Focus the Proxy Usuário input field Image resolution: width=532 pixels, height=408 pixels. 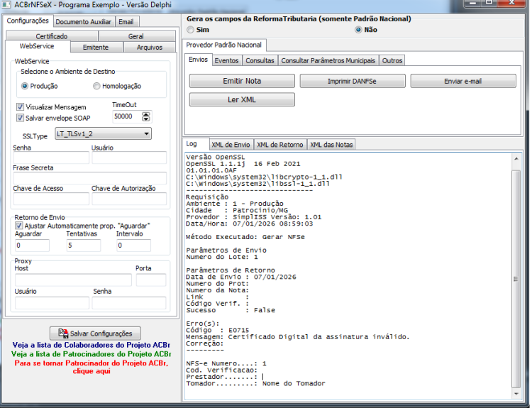tap(52, 303)
